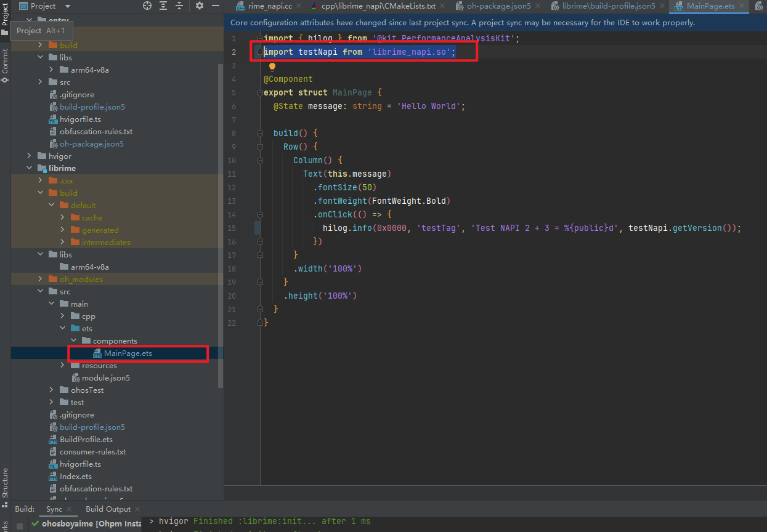Close the Build Output tab

[137, 509]
